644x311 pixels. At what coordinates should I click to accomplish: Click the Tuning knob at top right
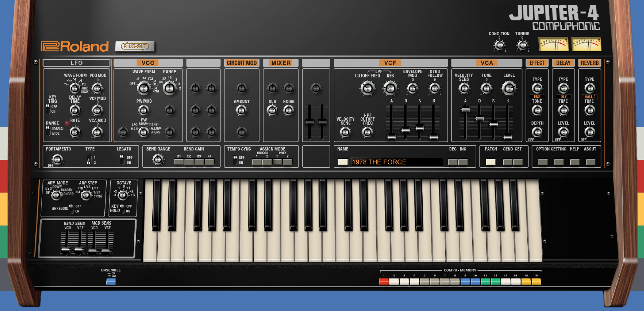[522, 45]
